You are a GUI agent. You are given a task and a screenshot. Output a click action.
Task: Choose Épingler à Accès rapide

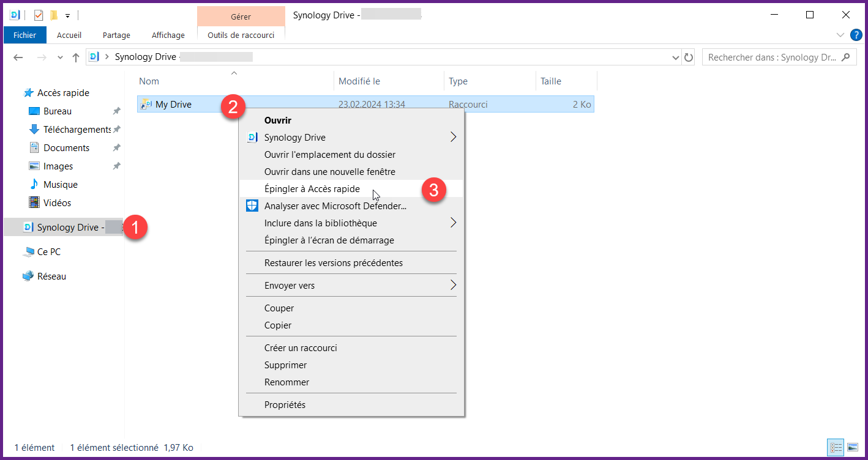tap(312, 189)
